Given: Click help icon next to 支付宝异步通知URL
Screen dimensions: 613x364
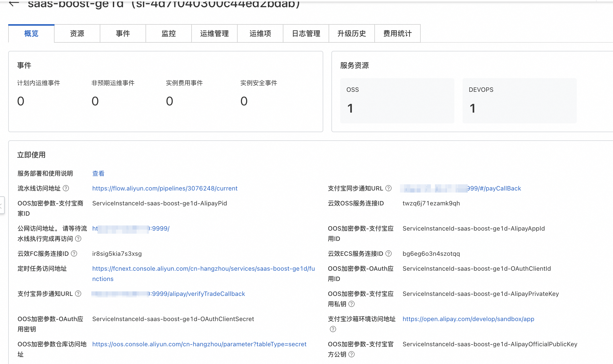Looking at the screenshot, I should pos(78,294).
